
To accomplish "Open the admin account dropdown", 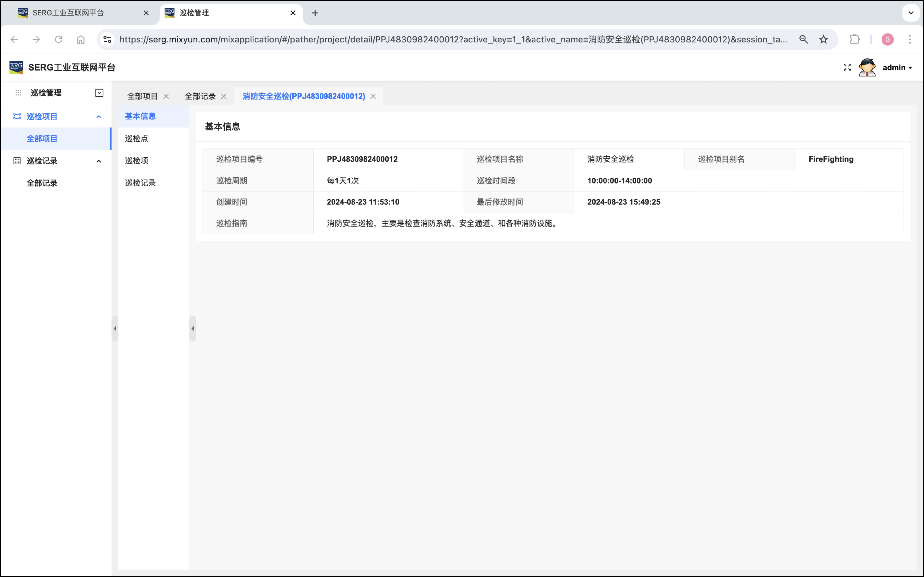I will tap(897, 67).
